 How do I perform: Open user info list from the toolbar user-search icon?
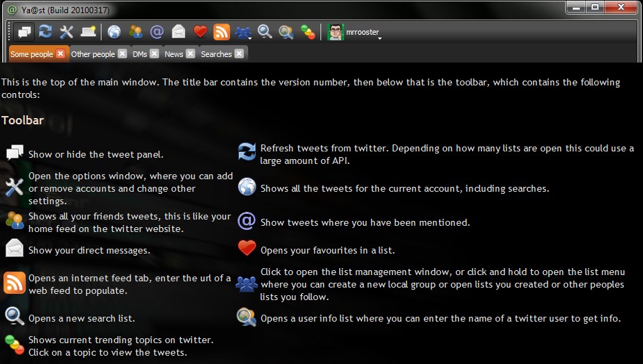[x=286, y=31]
